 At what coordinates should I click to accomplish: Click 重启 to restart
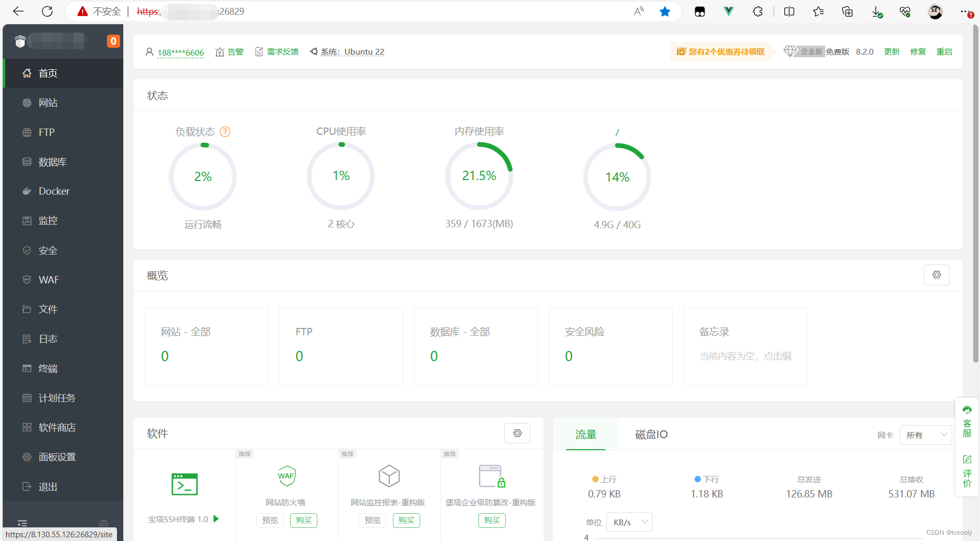coord(944,51)
